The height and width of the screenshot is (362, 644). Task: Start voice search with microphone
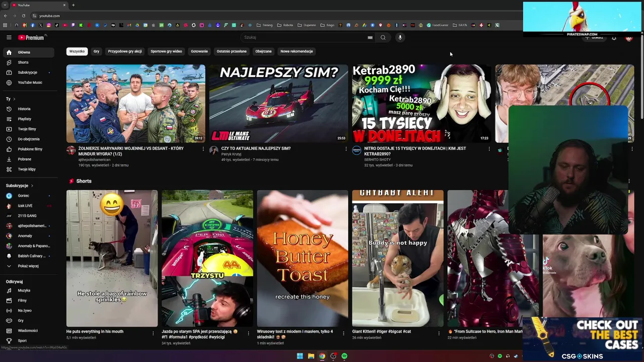point(400,37)
